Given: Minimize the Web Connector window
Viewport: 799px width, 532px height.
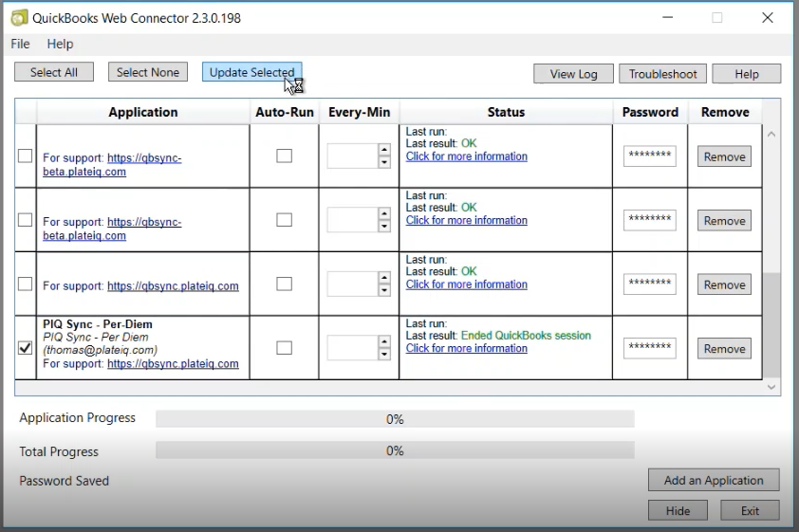Looking at the screenshot, I should point(667,18).
